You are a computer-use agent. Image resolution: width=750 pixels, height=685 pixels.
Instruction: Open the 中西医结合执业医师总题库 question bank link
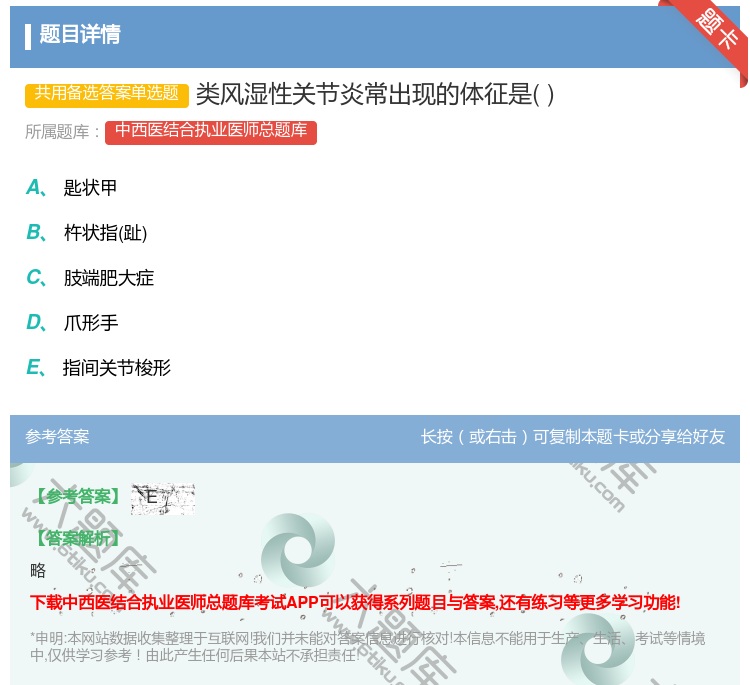pyautogui.click(x=211, y=132)
